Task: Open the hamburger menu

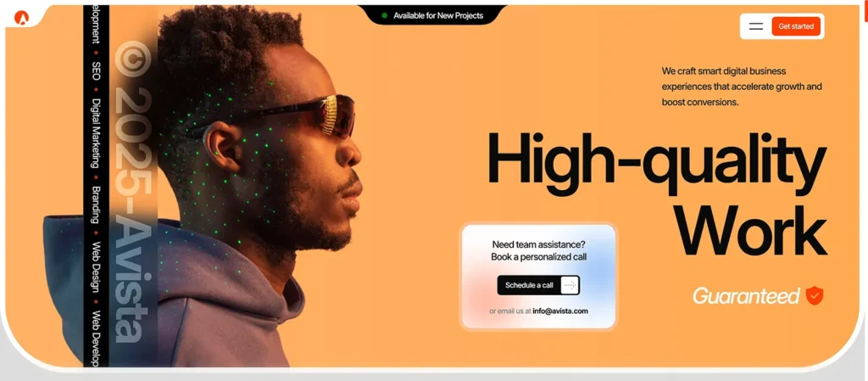Action: pyautogui.click(x=755, y=26)
